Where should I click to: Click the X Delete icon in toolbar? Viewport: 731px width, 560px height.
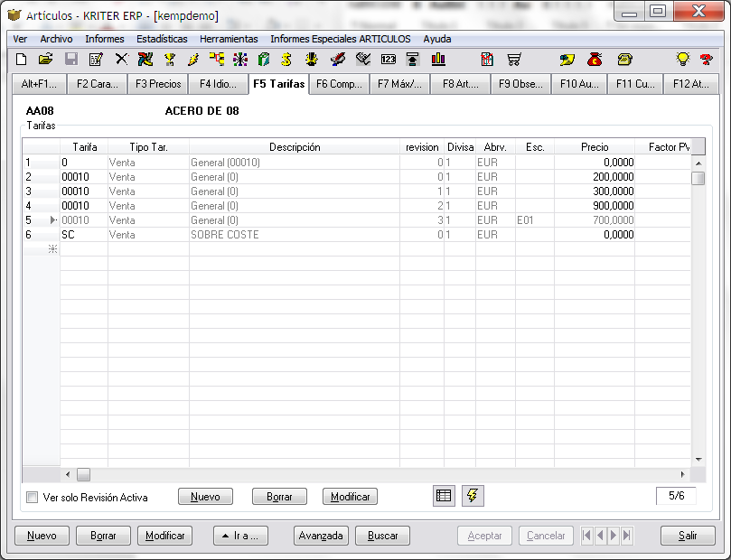click(121, 60)
